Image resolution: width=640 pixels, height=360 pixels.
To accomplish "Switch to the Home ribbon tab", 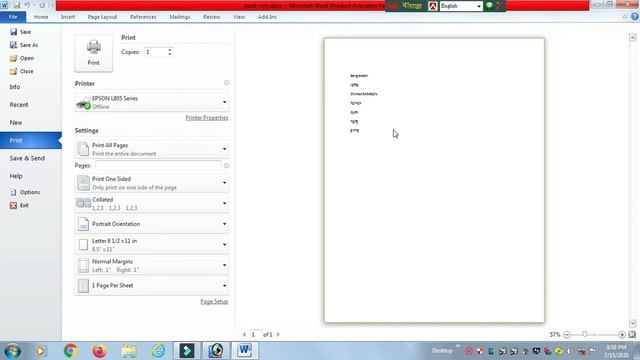I will tap(41, 17).
